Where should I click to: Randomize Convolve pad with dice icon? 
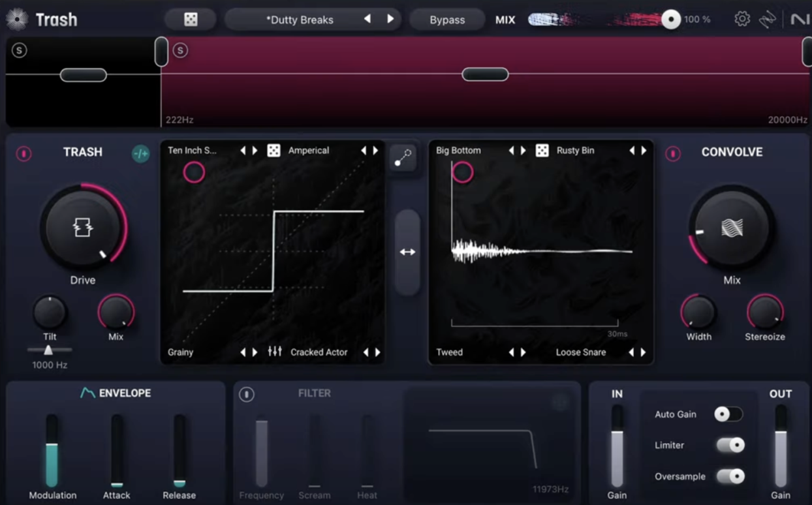click(542, 151)
